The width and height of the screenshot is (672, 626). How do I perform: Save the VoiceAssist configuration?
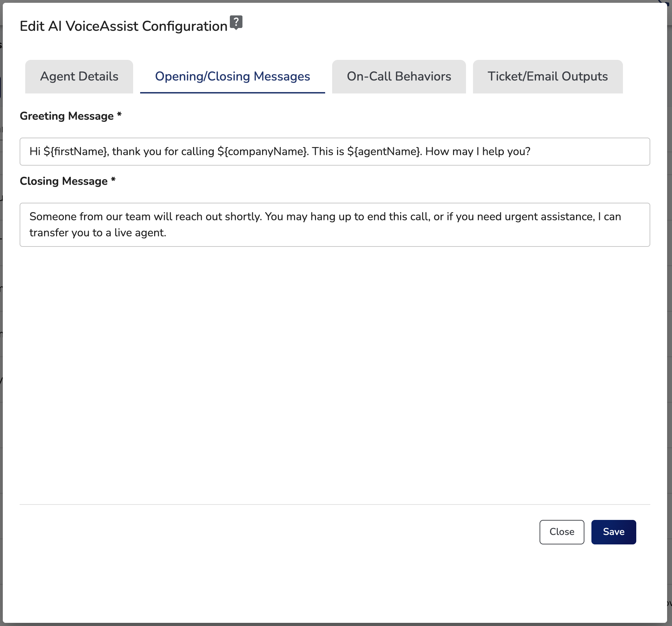coord(614,532)
